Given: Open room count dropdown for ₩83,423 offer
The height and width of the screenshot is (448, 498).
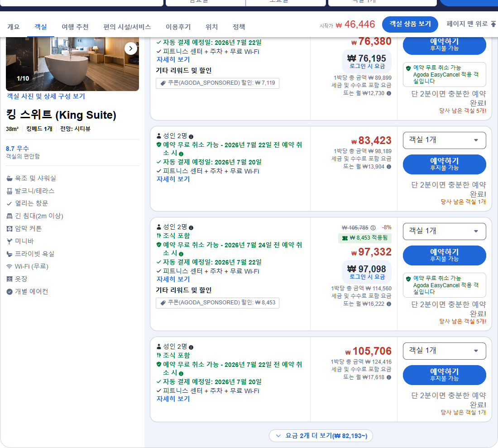Looking at the screenshot, I should pos(444,140).
